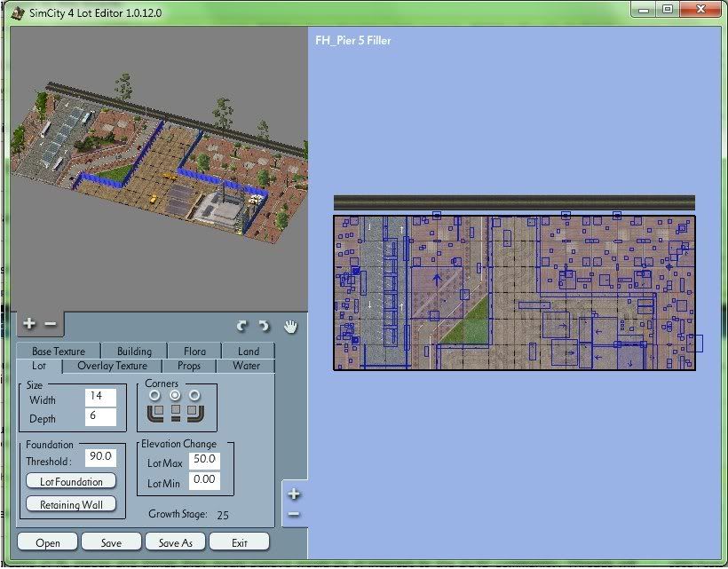Click the Size group label

35,385
